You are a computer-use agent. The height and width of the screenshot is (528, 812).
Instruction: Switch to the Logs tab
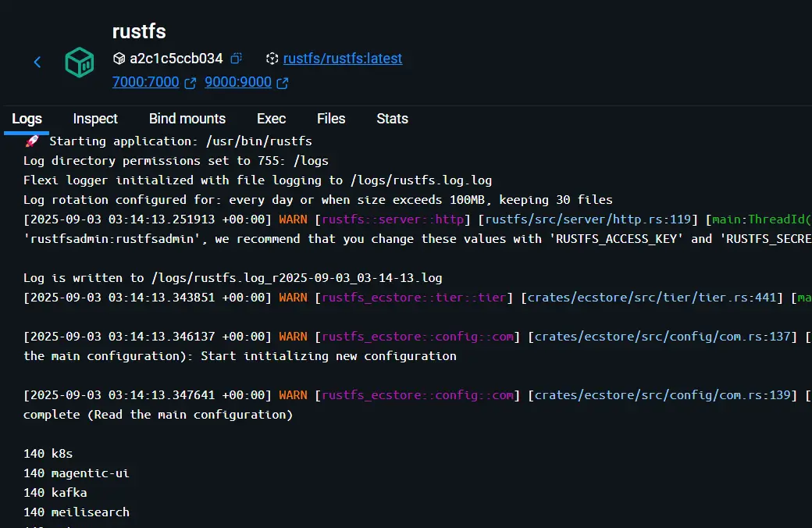pyautogui.click(x=27, y=119)
